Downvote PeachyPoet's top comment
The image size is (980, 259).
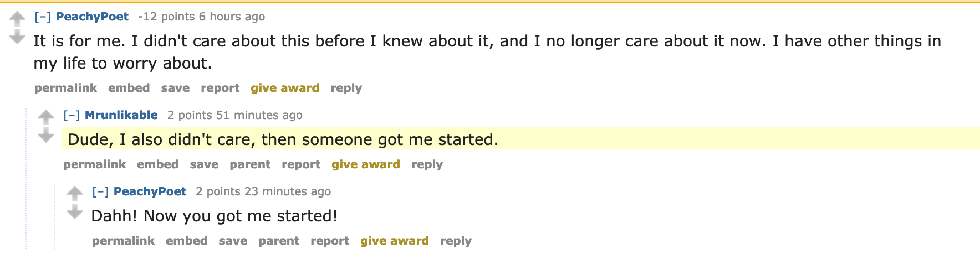pyautogui.click(x=17, y=37)
